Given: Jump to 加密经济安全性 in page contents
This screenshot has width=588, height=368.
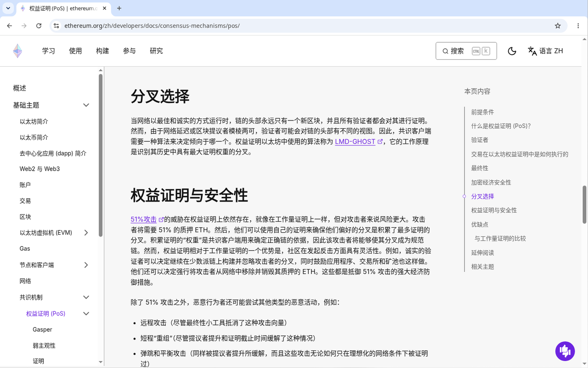Looking at the screenshot, I should [491, 183].
